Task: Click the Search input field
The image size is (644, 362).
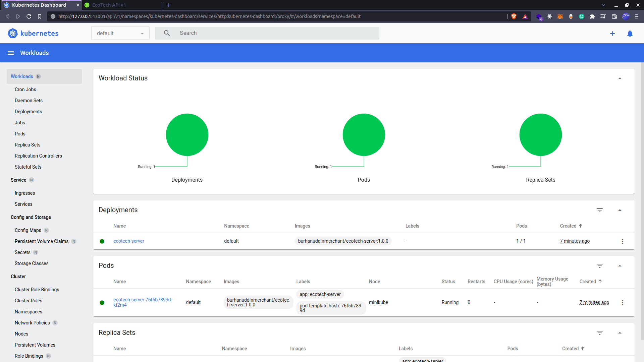Action: click(x=275, y=33)
